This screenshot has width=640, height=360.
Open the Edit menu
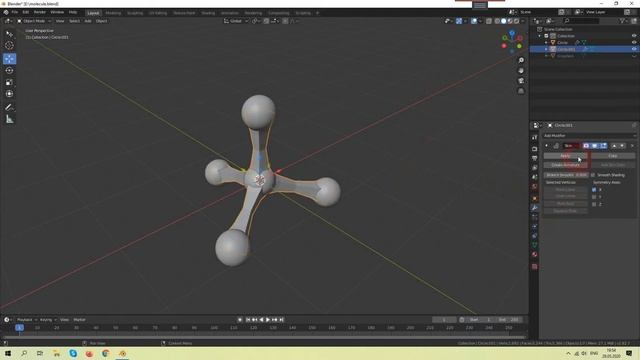pyautogui.click(x=26, y=12)
